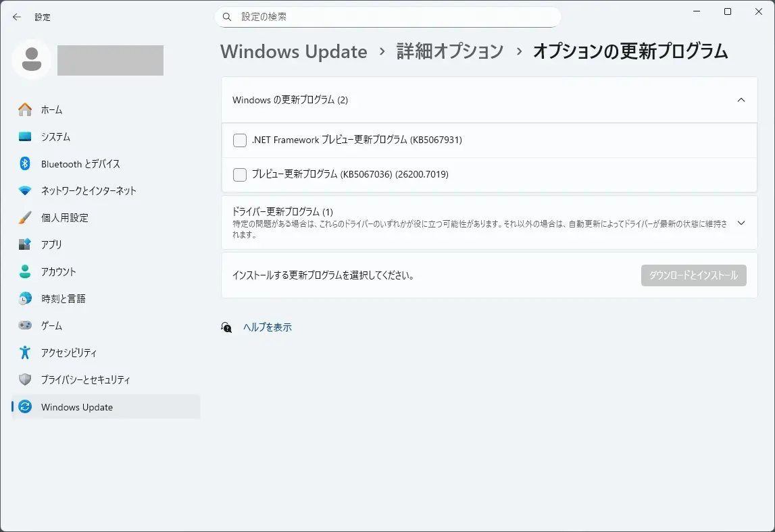Open the ヘルプを表示 link

(268, 327)
